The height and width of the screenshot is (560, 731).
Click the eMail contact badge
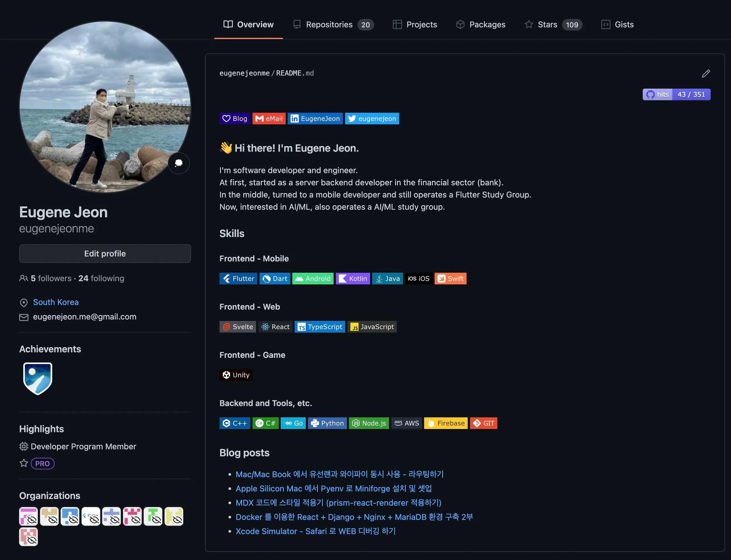269,118
